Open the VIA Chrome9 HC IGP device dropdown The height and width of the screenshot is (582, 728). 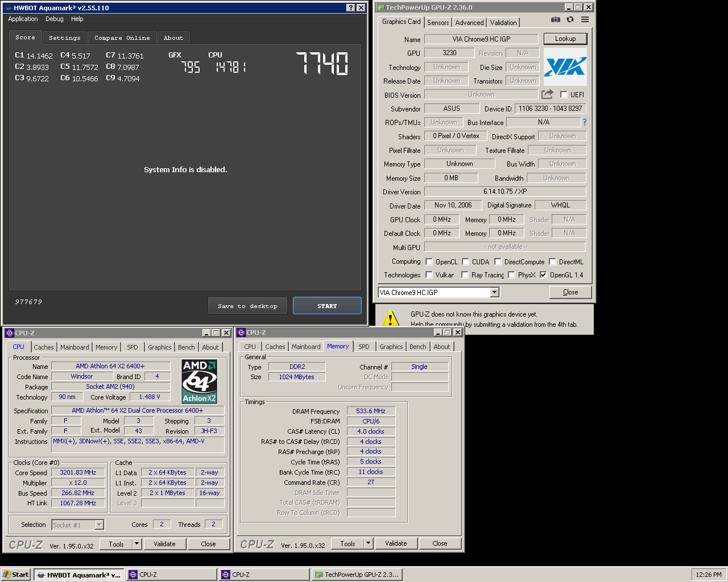494,292
